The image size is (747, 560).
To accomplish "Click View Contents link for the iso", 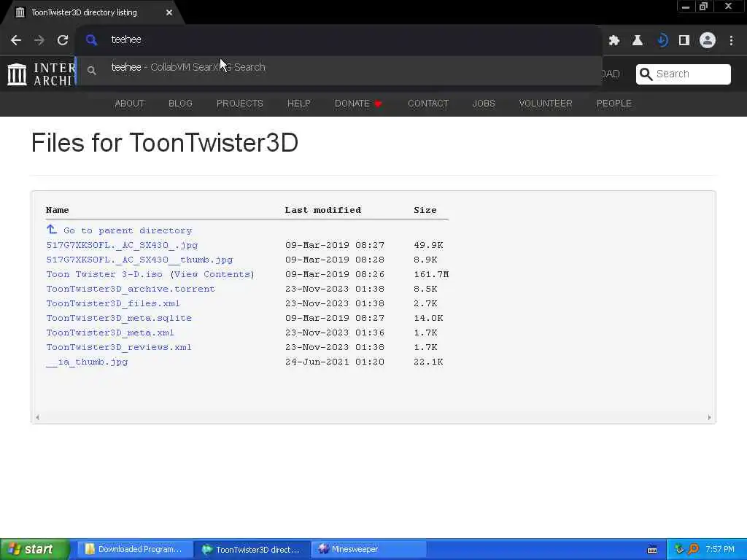I will click(212, 274).
